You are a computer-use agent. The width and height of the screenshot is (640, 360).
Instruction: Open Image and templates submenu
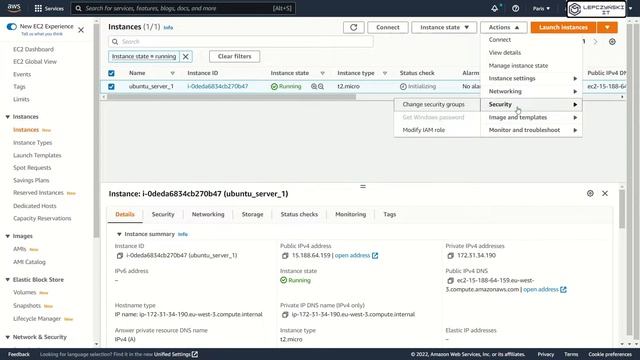click(531, 118)
